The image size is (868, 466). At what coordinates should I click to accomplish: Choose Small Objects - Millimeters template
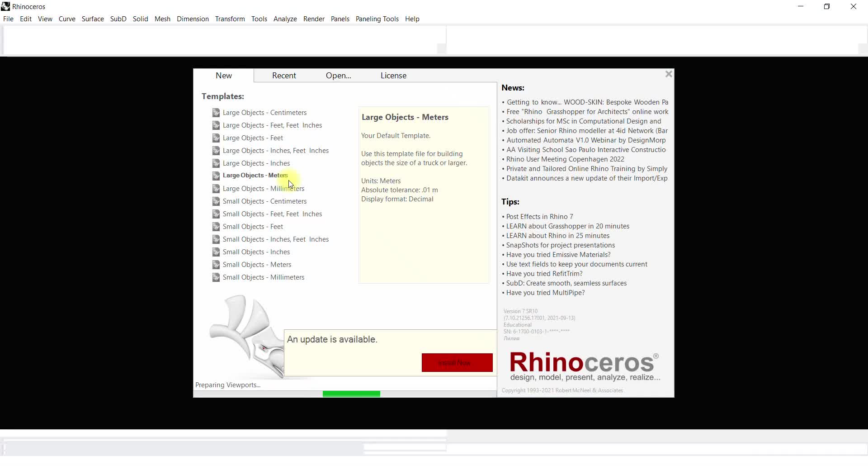click(264, 277)
